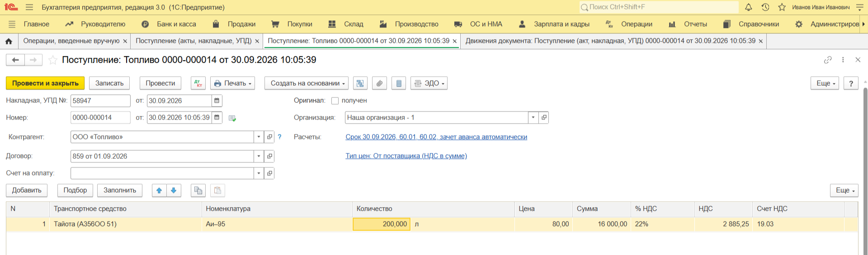Image resolution: width=868 pixels, height=255 pixels.
Task: Expand Контрагент dropdown arrow
Action: pos(259,137)
